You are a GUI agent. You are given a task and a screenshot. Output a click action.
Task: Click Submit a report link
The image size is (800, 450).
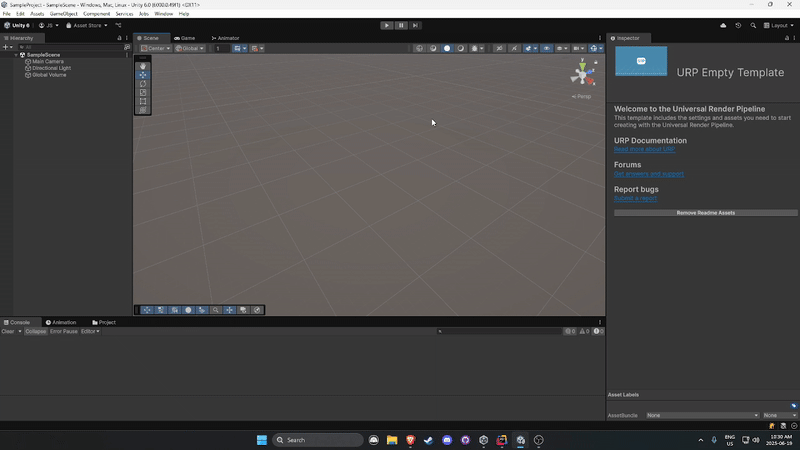coord(635,198)
